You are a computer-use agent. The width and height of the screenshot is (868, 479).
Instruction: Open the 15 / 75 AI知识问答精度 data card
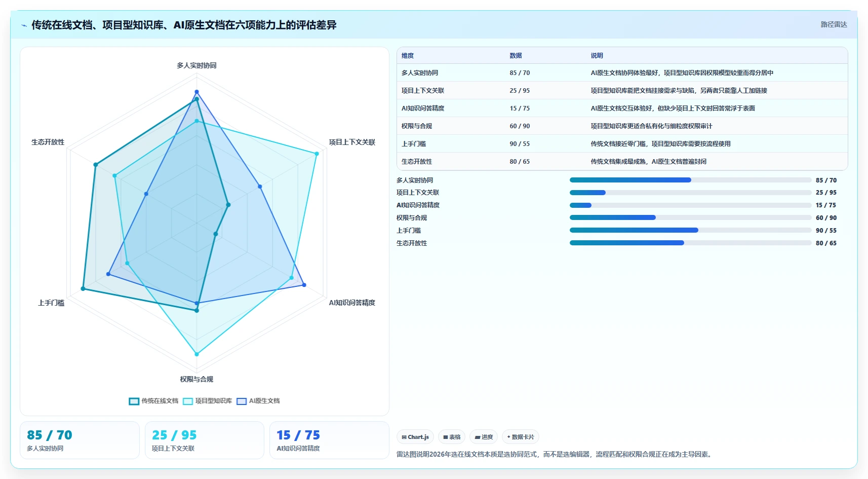(329, 440)
